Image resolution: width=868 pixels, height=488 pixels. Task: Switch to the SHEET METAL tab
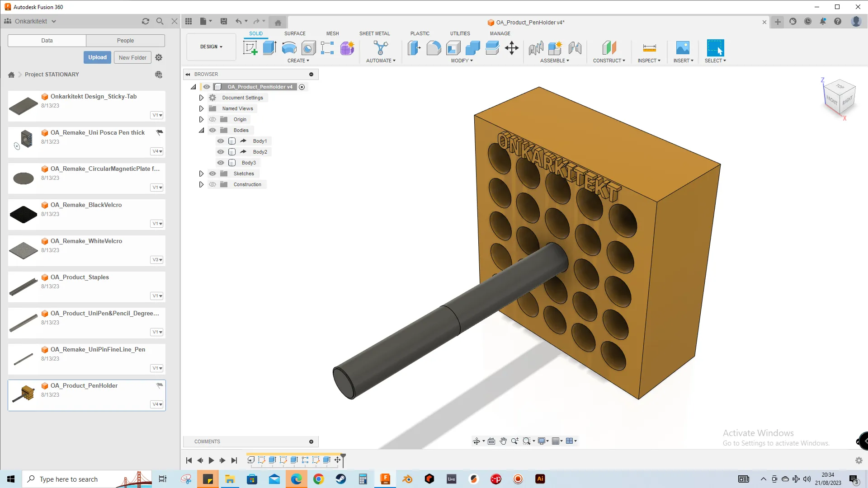[x=374, y=33]
